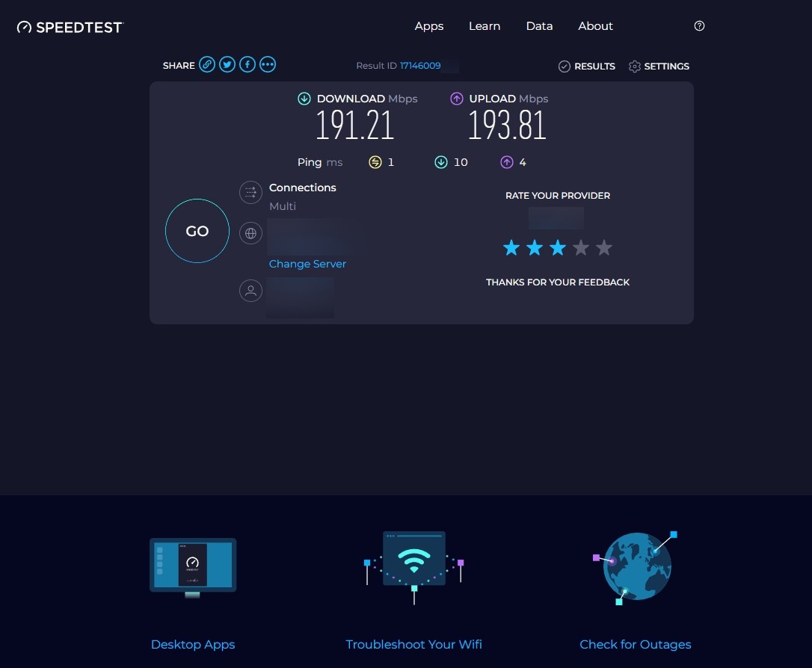Image resolution: width=812 pixels, height=668 pixels.
Task: Open Result ID 17146009 link
Action: 420,66
